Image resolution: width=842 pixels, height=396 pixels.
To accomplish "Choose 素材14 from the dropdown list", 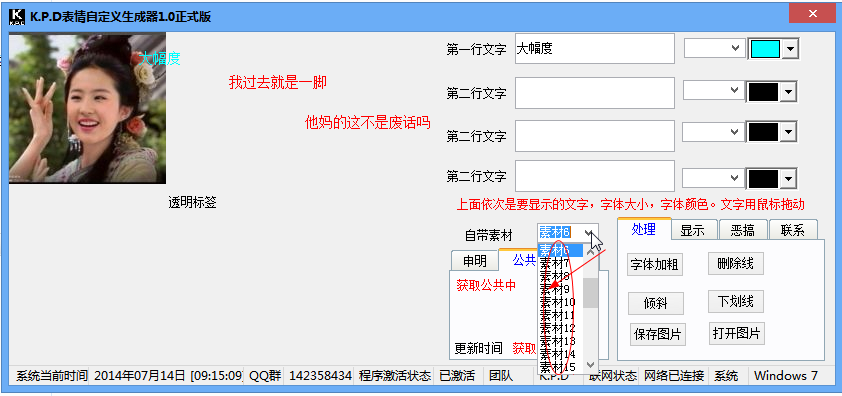I will (561, 354).
